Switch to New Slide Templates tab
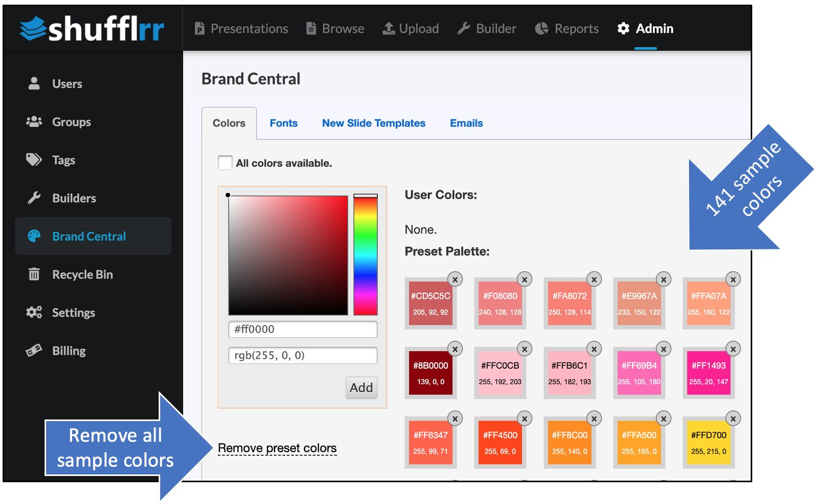 (374, 123)
